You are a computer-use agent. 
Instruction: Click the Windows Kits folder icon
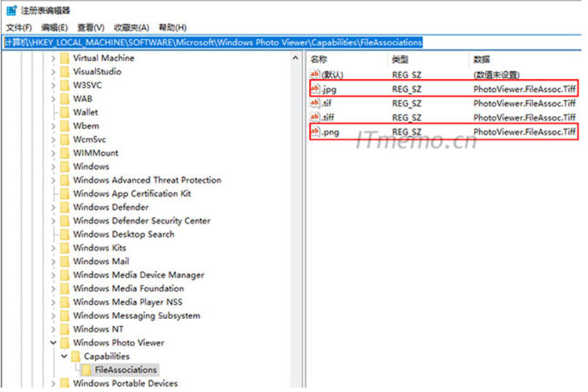65,248
